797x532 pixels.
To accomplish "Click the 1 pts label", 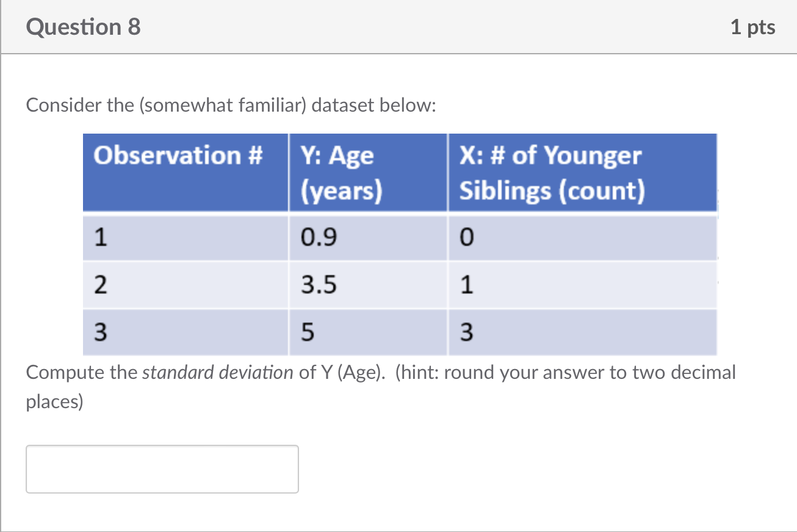I will tap(753, 27).
